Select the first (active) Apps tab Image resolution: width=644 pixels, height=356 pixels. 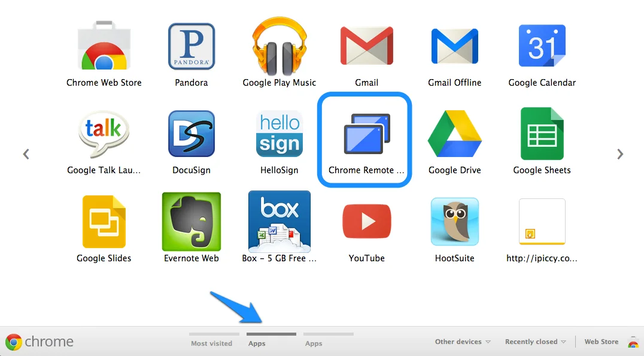(271, 340)
